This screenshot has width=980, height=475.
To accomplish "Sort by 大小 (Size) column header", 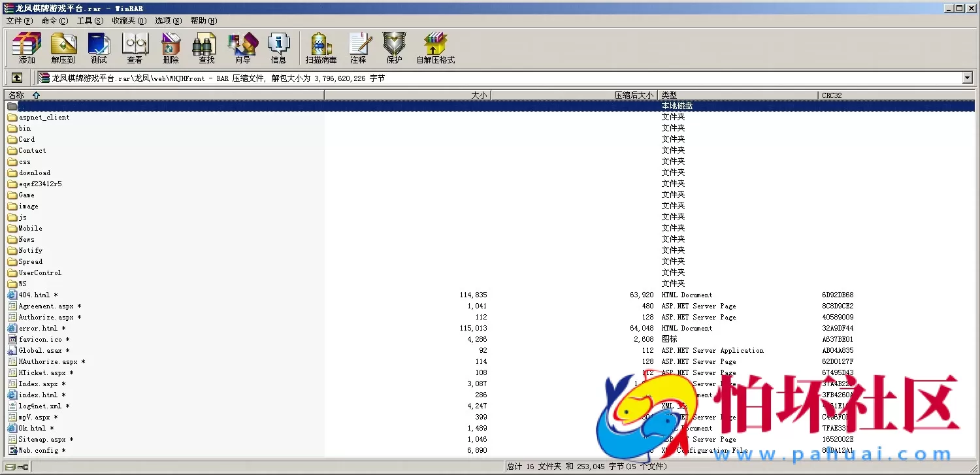I will point(408,95).
